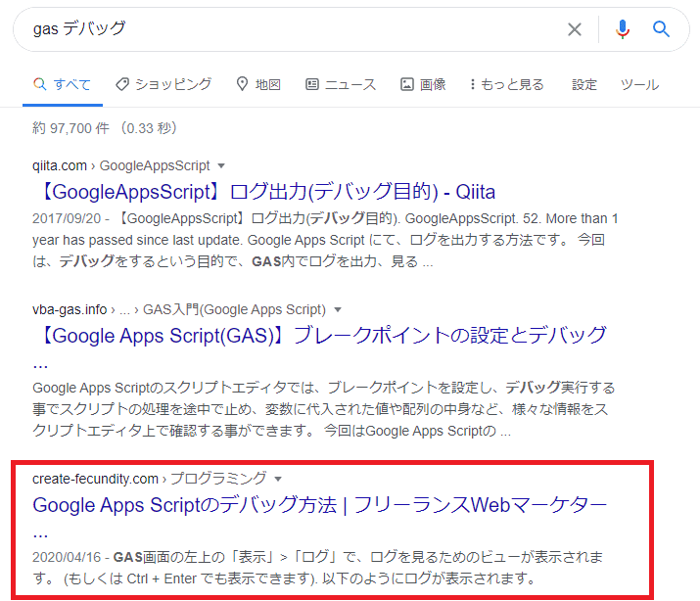Open the ブレークポイントの設定とデバッグ result link
Image resolution: width=700 pixels, height=601 pixels.
[x=319, y=336]
